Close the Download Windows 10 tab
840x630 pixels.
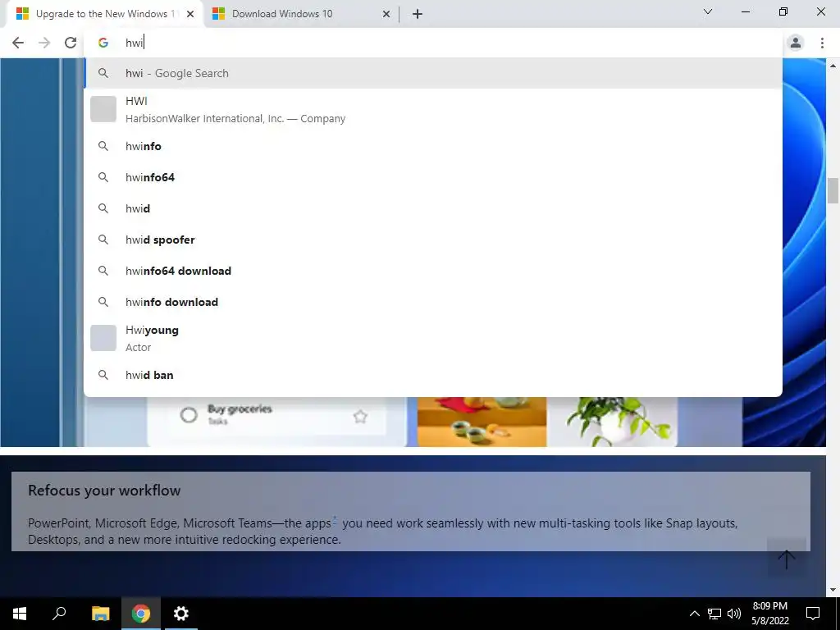(386, 14)
